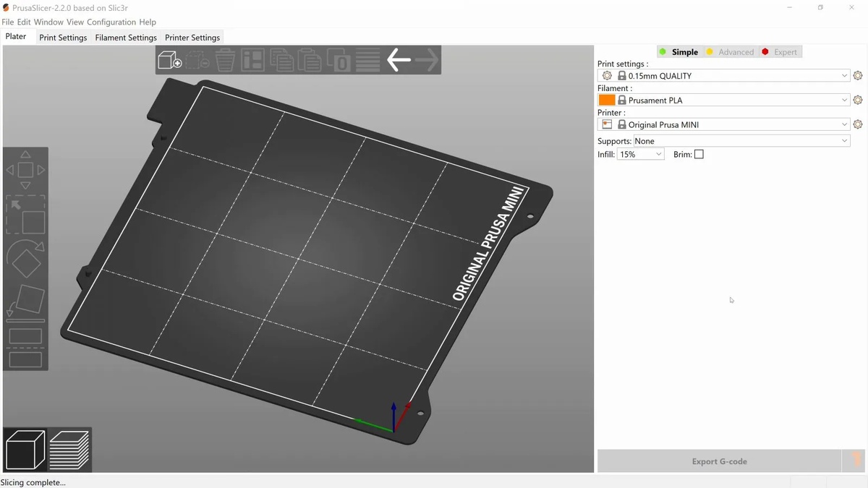This screenshot has width=868, height=488.
Task: Switch to the Plater tab
Action: tap(16, 36)
